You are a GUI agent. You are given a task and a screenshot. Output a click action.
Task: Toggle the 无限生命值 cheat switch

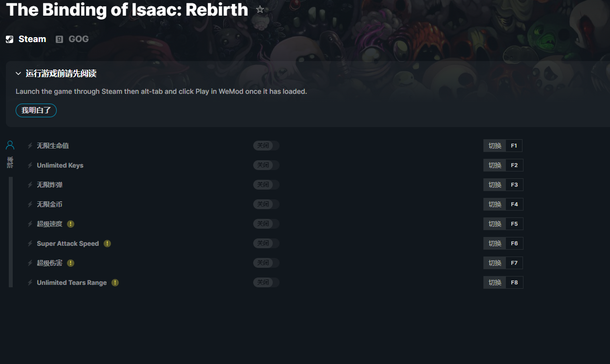coord(266,146)
